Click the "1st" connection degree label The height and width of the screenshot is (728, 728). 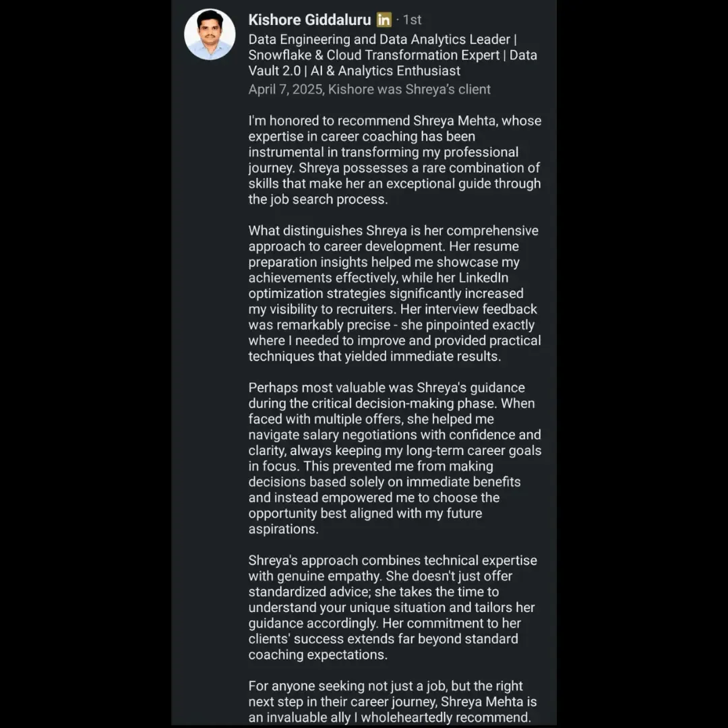click(412, 20)
